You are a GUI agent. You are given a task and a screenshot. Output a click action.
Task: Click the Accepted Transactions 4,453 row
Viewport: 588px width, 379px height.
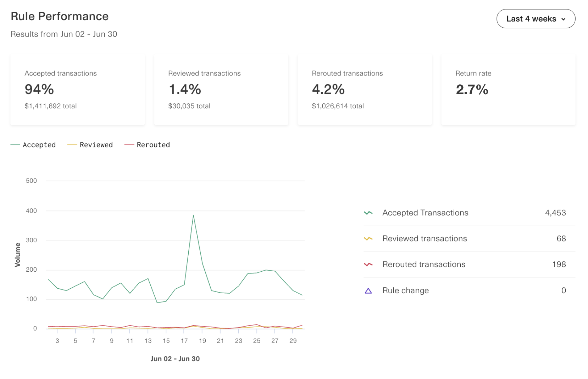coord(469,213)
